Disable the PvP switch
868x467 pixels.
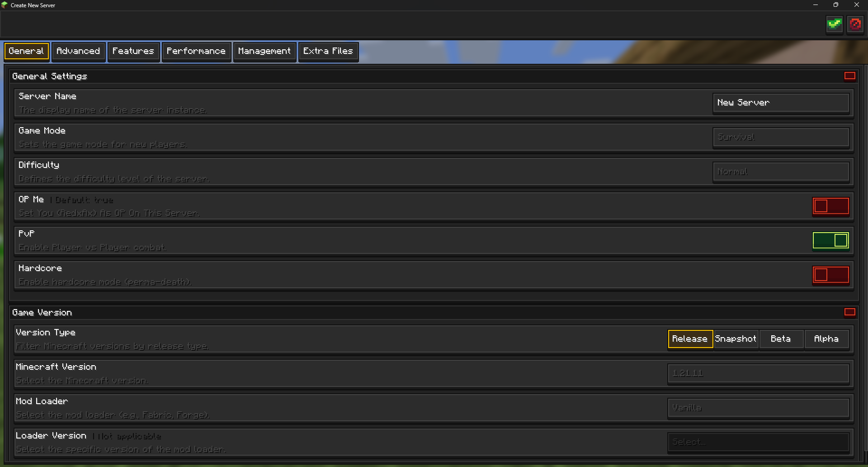[x=830, y=241]
